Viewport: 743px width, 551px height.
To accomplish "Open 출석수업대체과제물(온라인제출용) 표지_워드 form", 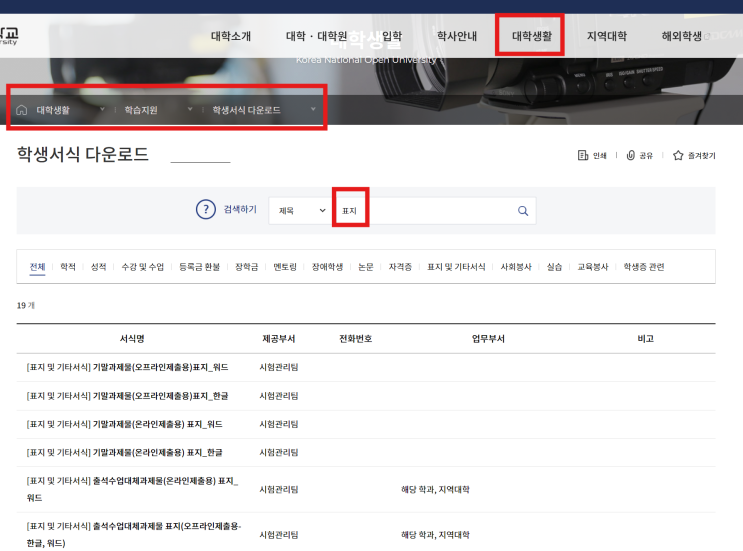I will 132,489.
